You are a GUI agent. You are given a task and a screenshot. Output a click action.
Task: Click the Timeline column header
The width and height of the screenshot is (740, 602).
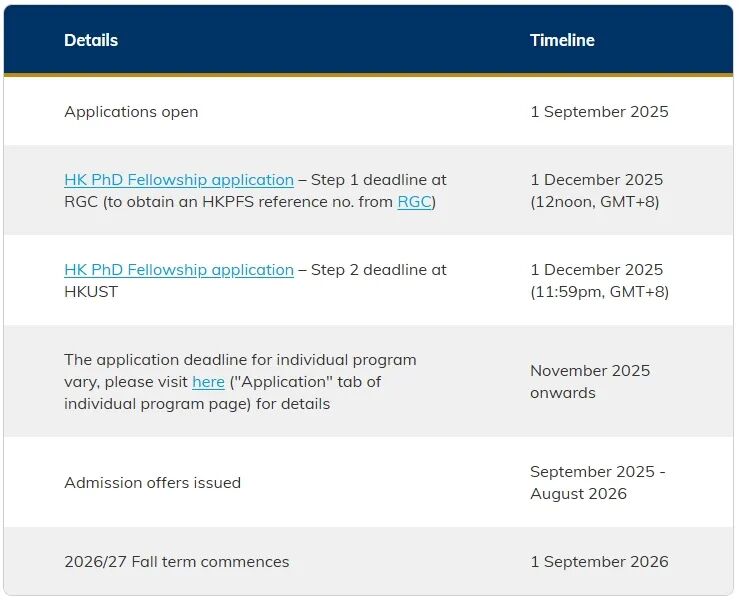562,40
